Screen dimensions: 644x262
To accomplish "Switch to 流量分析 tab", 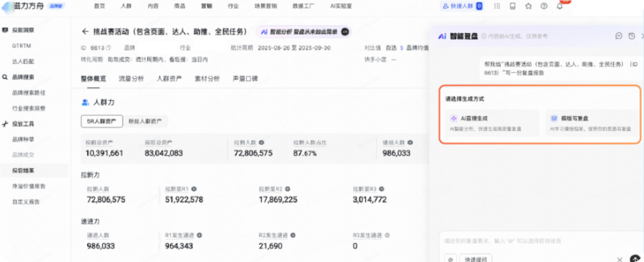I will point(131,79).
